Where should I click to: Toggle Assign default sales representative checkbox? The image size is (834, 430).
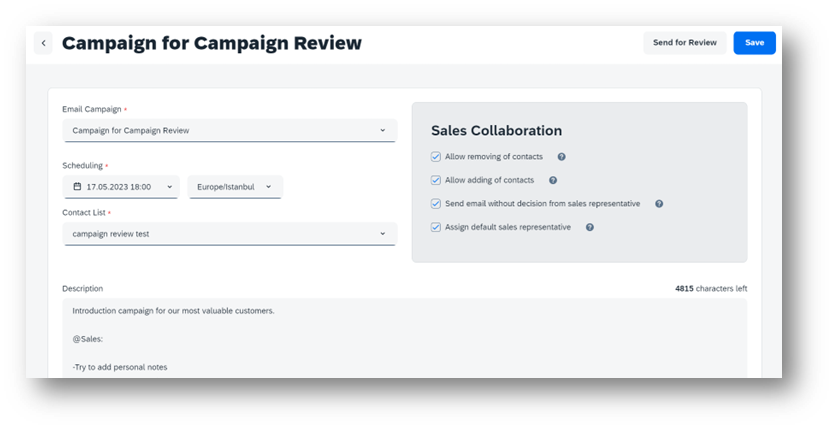(436, 227)
